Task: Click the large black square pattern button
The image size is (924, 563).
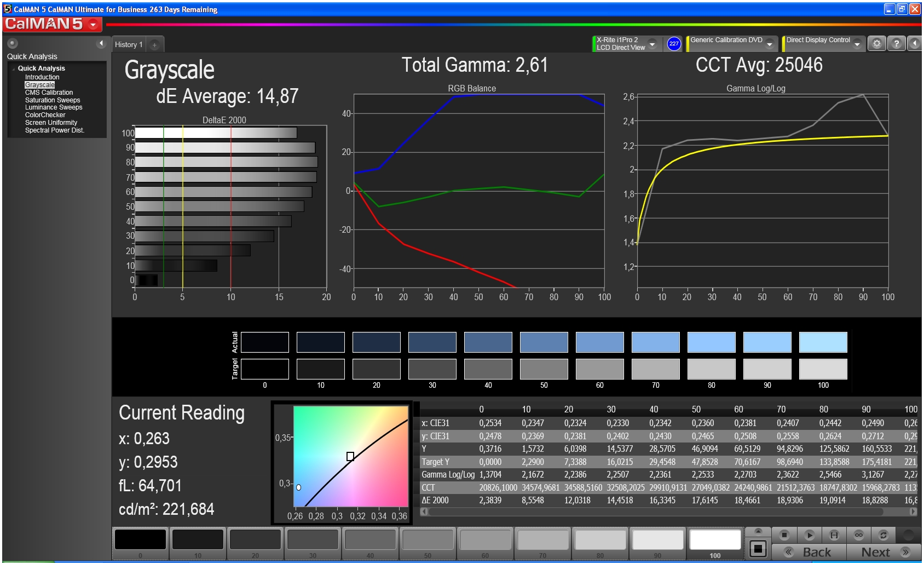Action: pyautogui.click(x=758, y=549)
